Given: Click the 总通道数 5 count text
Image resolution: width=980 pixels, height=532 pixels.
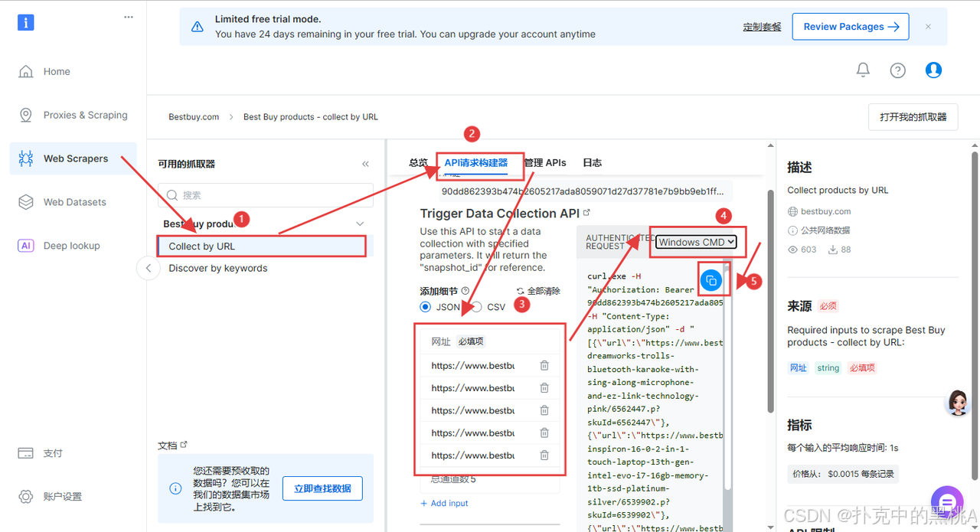Looking at the screenshot, I should coord(453,480).
